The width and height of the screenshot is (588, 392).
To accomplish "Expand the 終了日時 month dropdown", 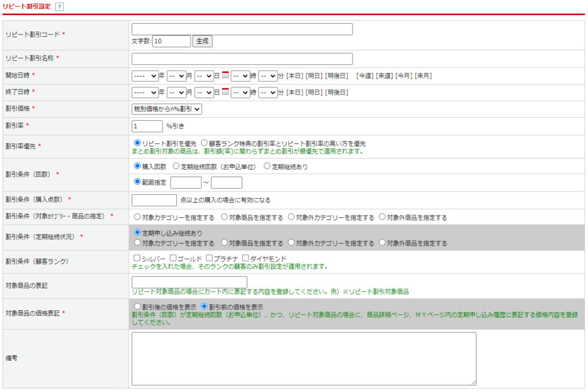I will click(176, 93).
